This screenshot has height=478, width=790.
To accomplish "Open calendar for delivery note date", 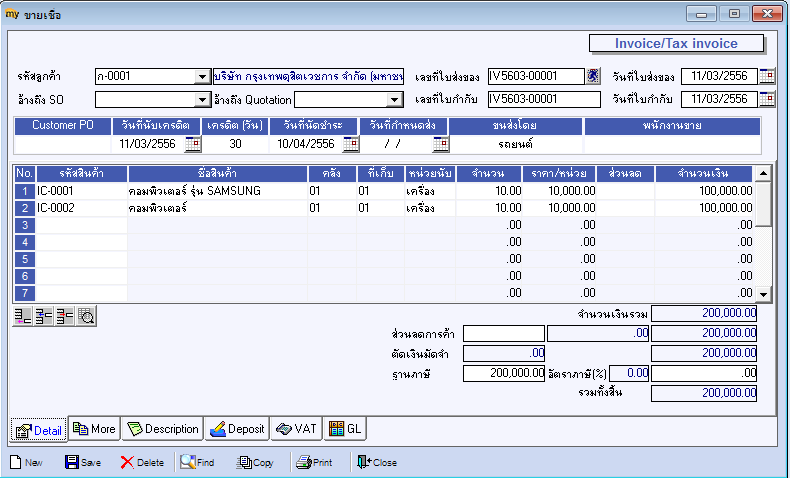I will click(767, 76).
